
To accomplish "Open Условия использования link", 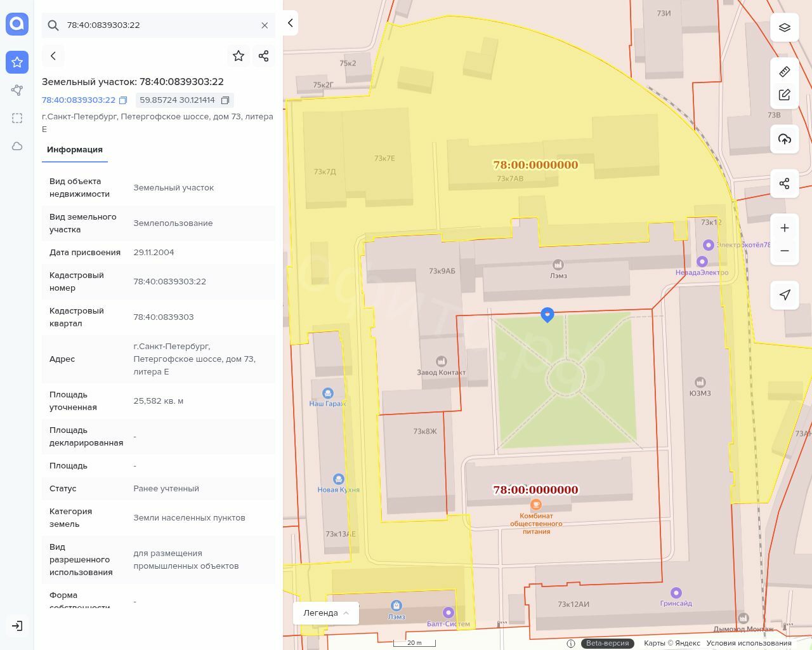I will [x=749, y=643].
